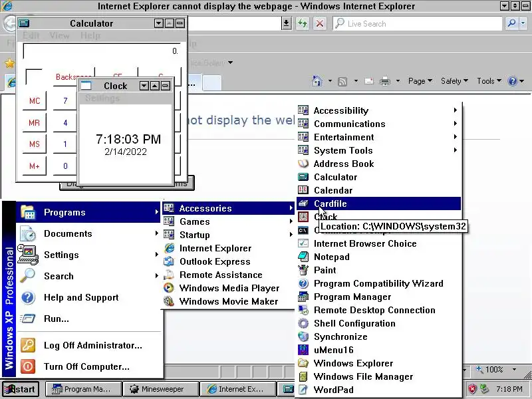
Task: Open Calendar in the Accessories menu
Action: (x=378, y=190)
